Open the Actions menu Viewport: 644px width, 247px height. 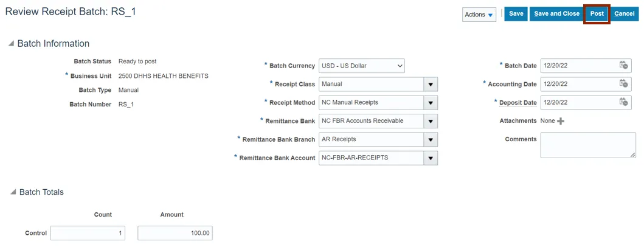coord(479,15)
